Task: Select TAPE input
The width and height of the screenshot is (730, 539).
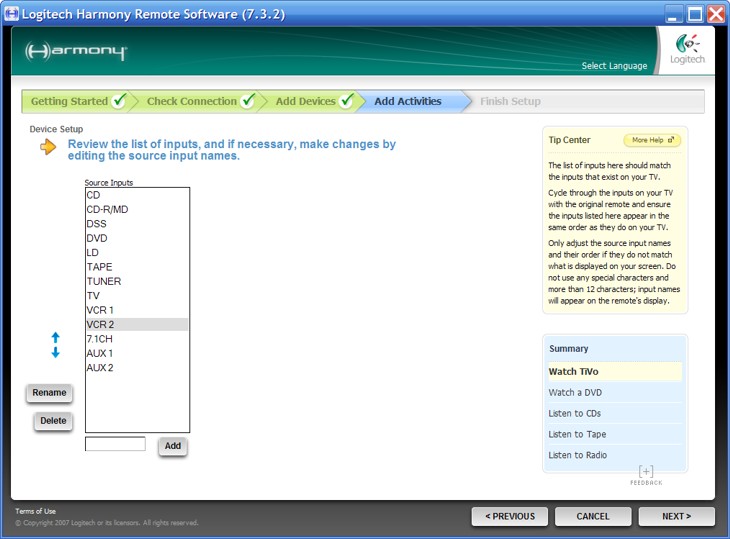Action: pyautogui.click(x=137, y=267)
